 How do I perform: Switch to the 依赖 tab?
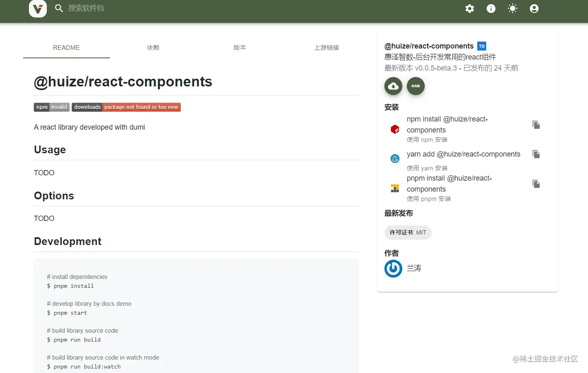(x=153, y=48)
